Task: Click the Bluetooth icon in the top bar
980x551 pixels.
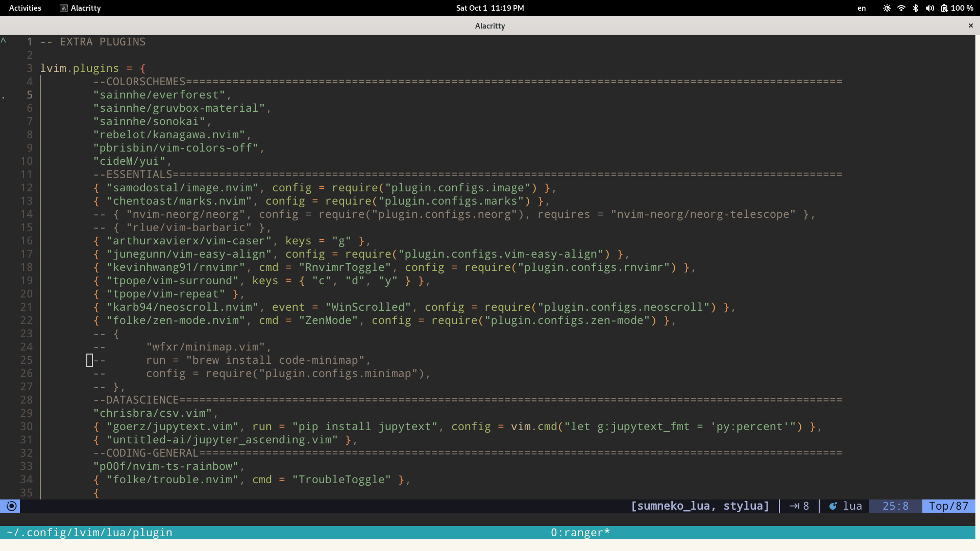Action: pyautogui.click(x=915, y=8)
